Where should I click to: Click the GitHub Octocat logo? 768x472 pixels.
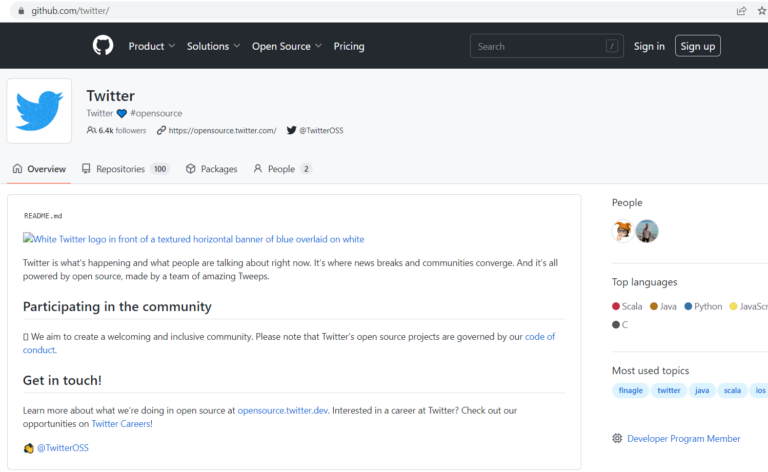click(103, 46)
